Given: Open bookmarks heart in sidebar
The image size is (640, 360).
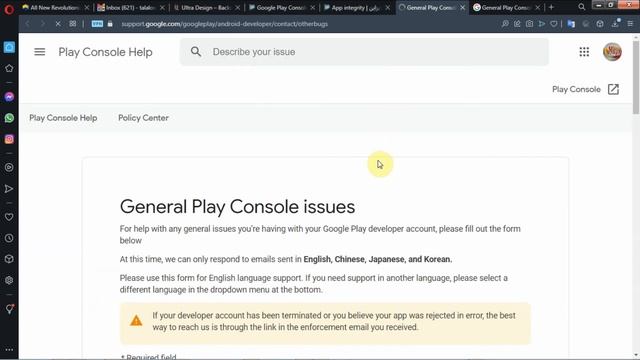Looking at the screenshot, I should 9,217.
